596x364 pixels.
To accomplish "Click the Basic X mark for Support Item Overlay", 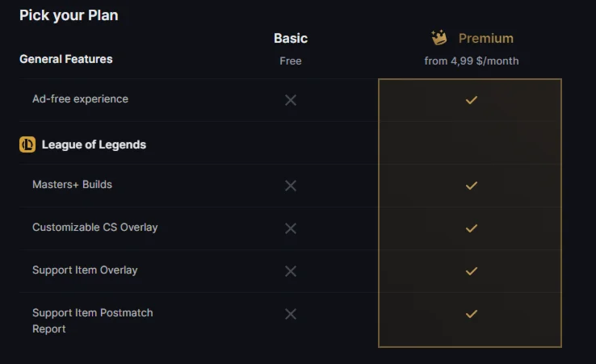I will click(x=291, y=271).
